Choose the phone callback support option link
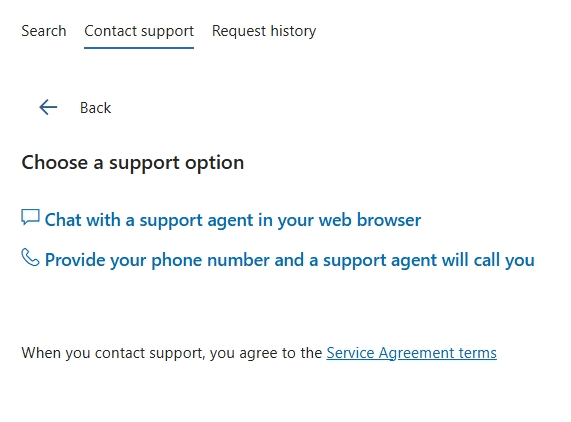Viewport: 571px width, 422px height. (x=290, y=260)
